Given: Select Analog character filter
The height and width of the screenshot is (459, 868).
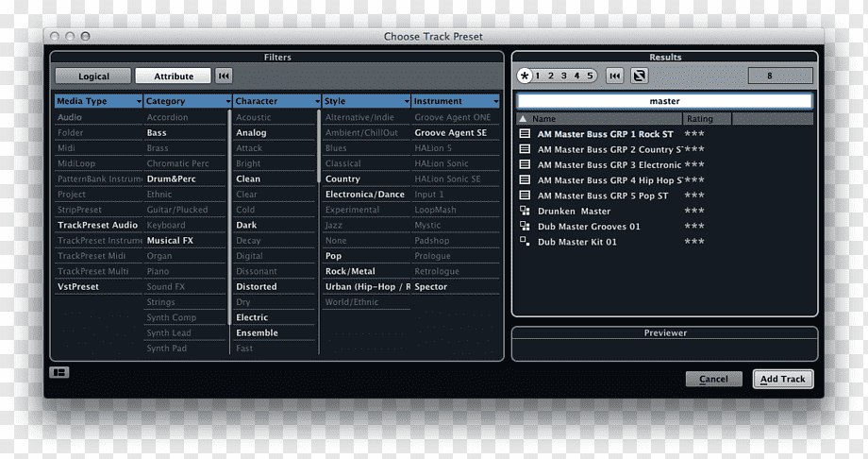Looking at the screenshot, I should tap(251, 132).
